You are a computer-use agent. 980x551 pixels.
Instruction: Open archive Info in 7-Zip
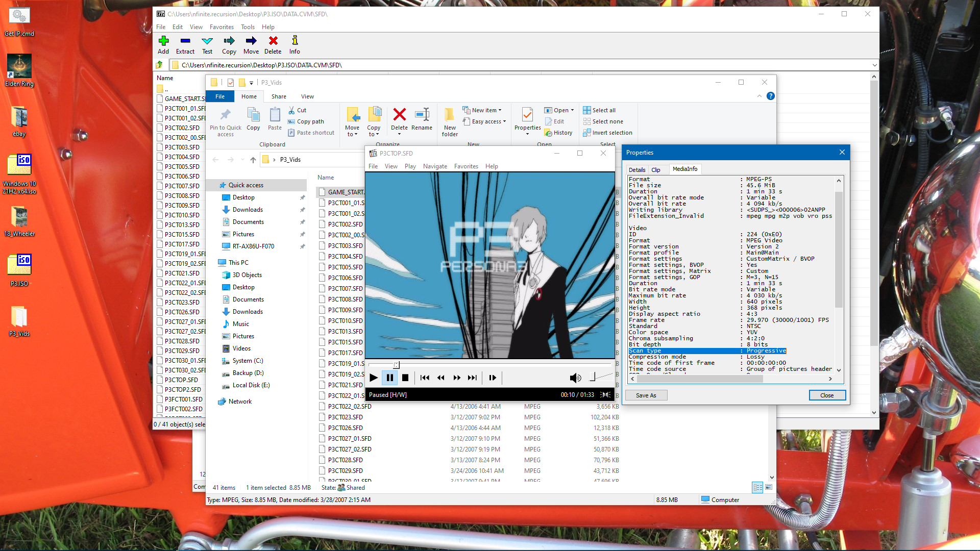click(295, 45)
